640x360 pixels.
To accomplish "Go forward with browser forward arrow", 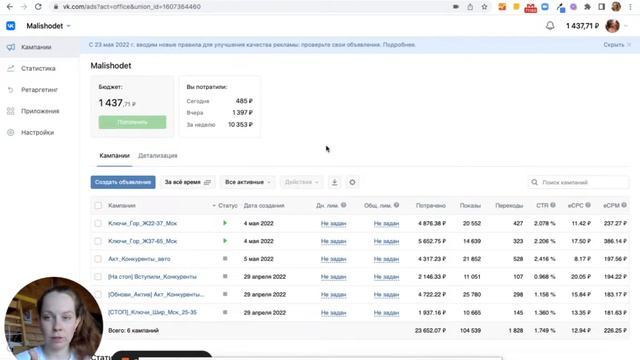I will 24,7.
